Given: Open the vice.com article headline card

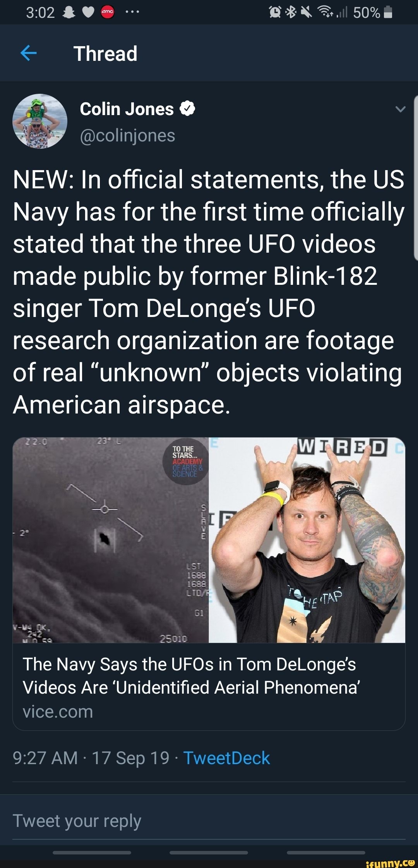Looking at the screenshot, I should (x=209, y=687).
